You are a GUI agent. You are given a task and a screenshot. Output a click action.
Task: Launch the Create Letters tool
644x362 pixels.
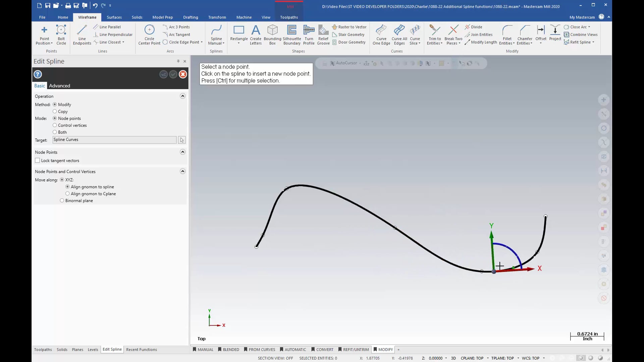coord(256,35)
